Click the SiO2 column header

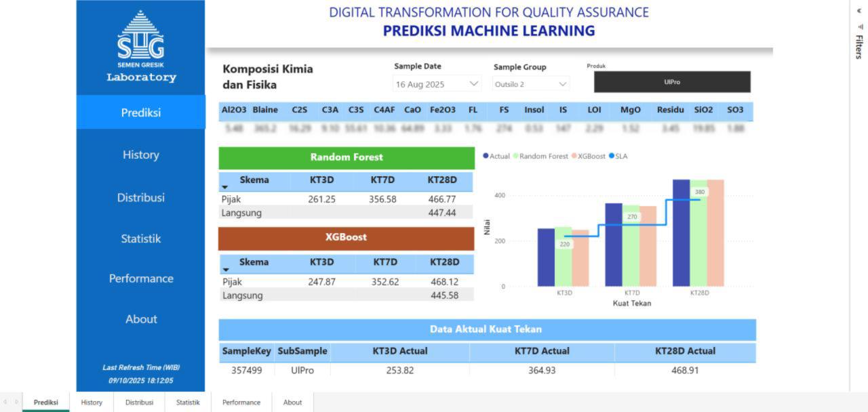pyautogui.click(x=704, y=110)
